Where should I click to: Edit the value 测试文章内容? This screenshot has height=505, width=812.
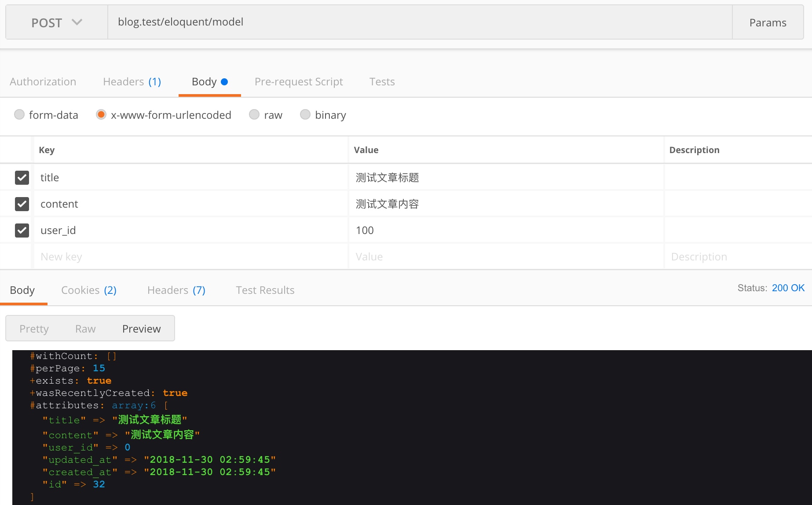[x=506, y=204]
